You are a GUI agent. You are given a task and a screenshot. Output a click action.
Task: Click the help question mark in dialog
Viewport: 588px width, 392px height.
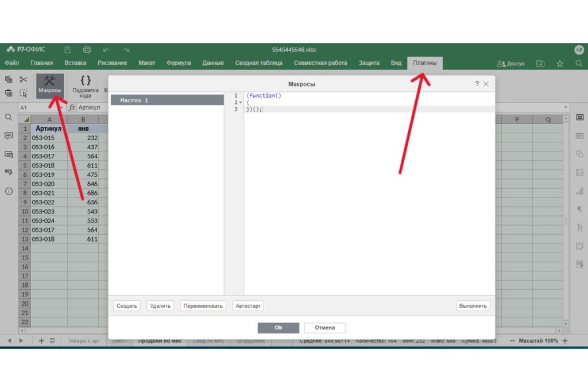[477, 84]
